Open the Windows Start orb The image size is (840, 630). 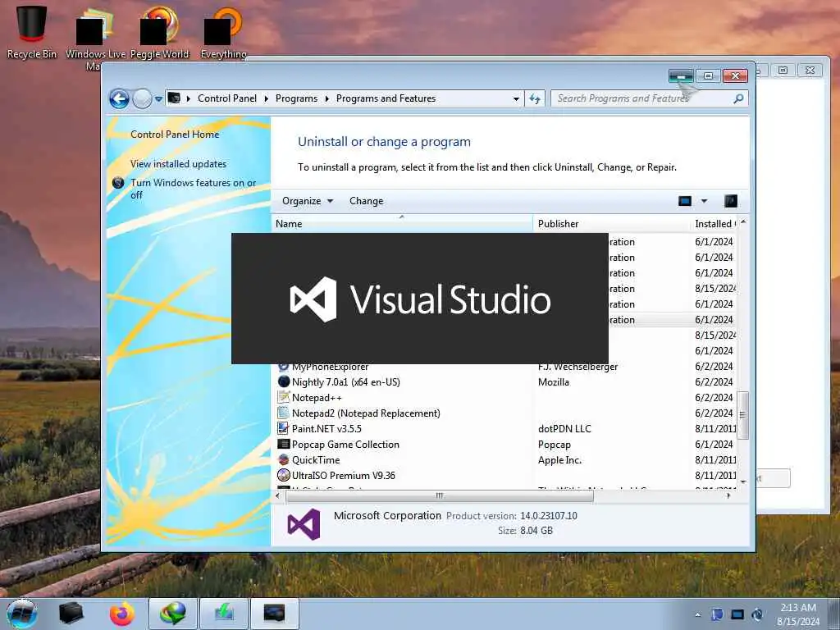click(22, 614)
